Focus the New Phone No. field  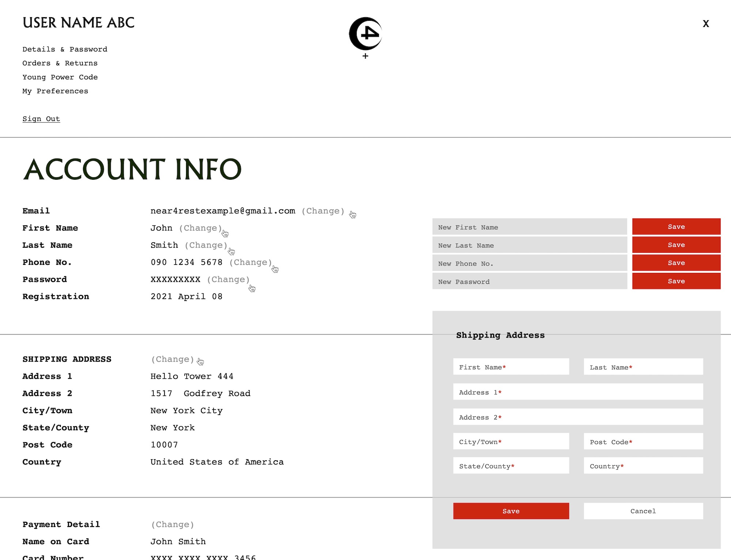[530, 263]
